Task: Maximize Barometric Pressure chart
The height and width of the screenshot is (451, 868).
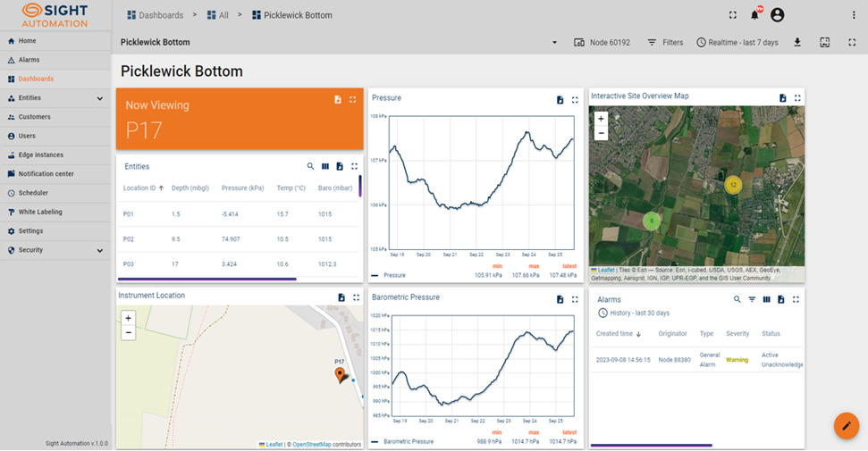Action: (575, 299)
